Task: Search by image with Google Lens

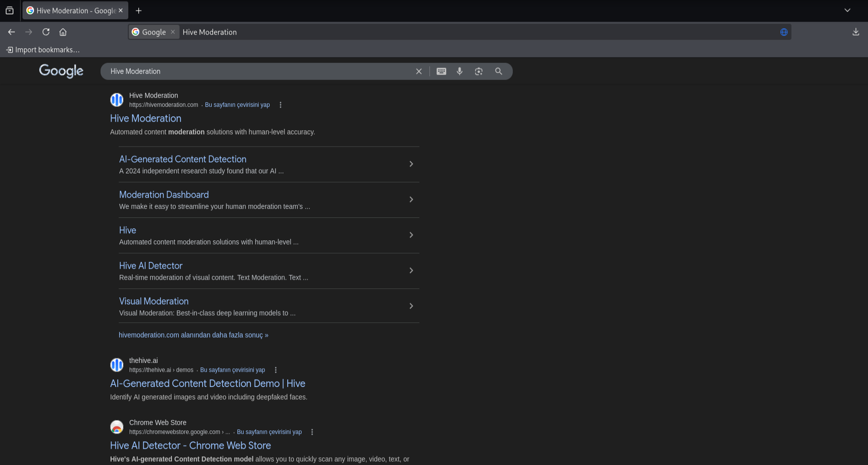Action: [479, 71]
